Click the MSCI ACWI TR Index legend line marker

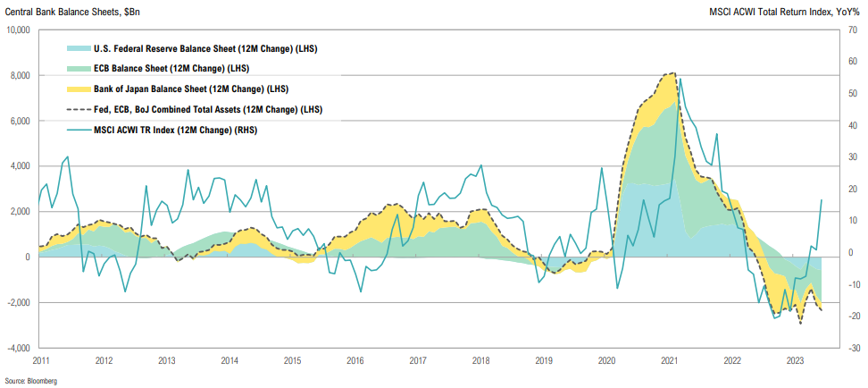point(78,130)
